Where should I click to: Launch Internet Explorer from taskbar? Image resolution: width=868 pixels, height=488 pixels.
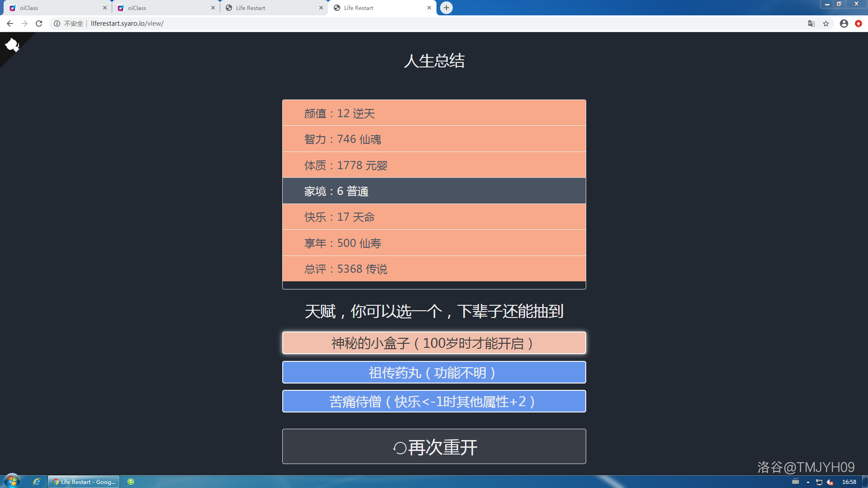37,482
